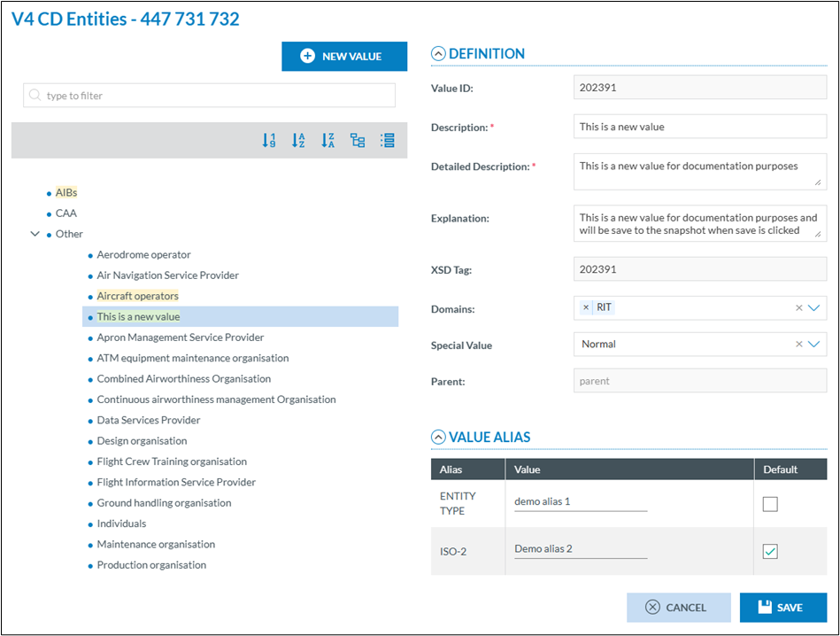Screen dimensions: 840x636
Task: Clear all selected Domains
Action: click(x=798, y=308)
